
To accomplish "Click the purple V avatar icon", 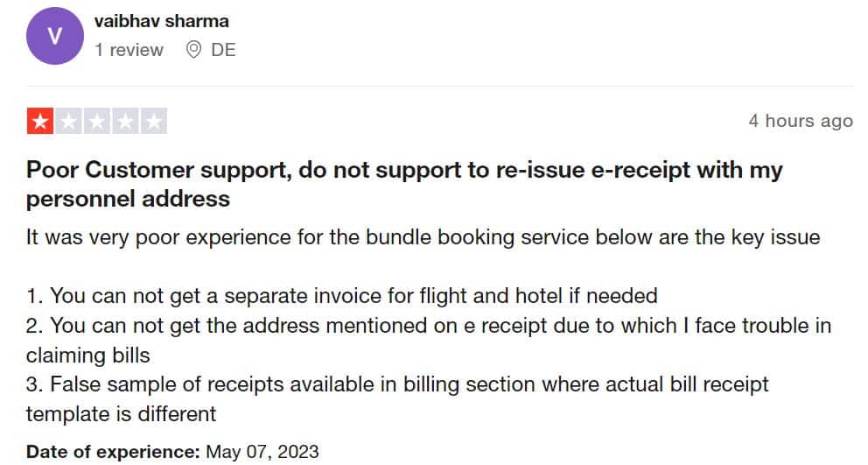I will click(x=55, y=36).
